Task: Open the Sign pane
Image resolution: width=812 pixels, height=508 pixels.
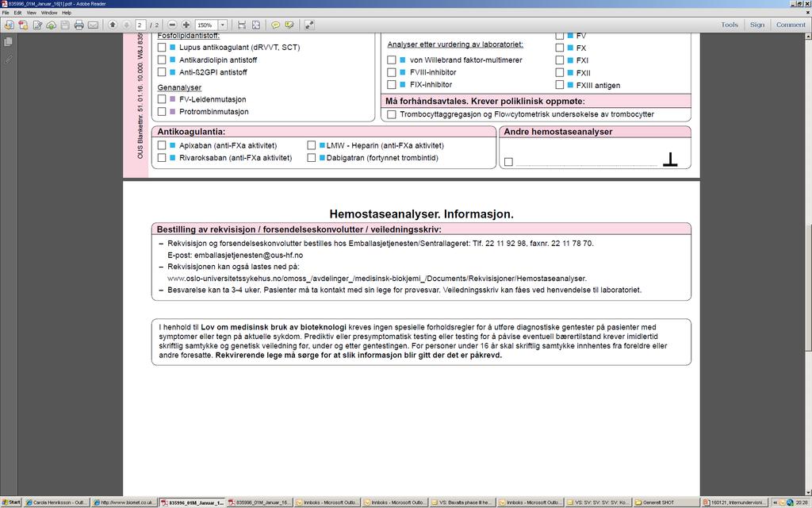Action: click(757, 25)
